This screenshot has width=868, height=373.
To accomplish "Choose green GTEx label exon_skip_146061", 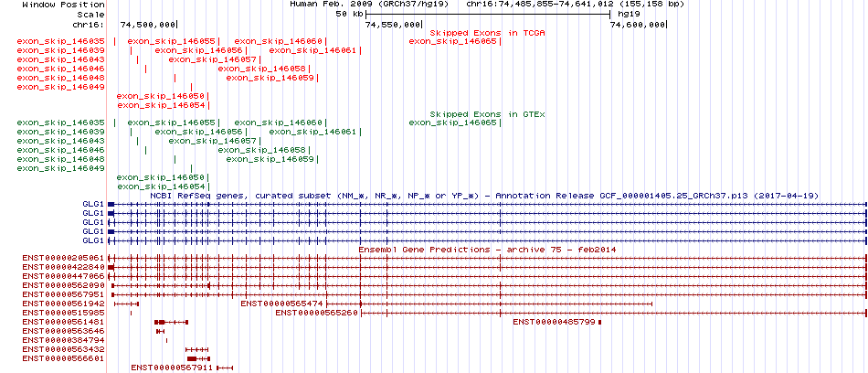I will [x=312, y=132].
